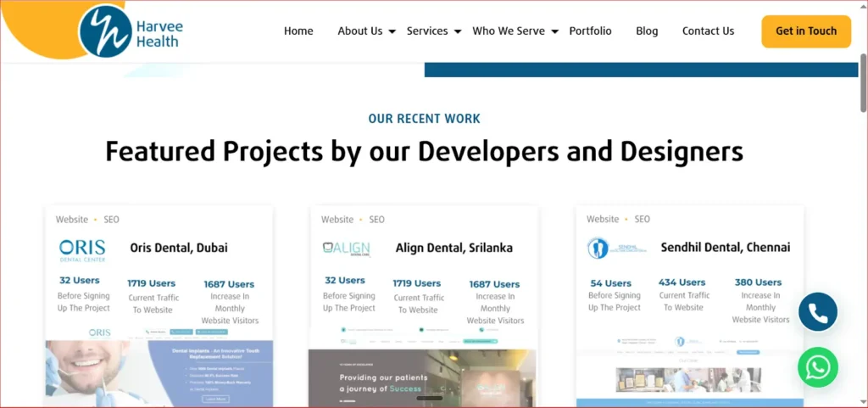Open the Blog page
This screenshot has height=408, width=868.
(x=647, y=31)
